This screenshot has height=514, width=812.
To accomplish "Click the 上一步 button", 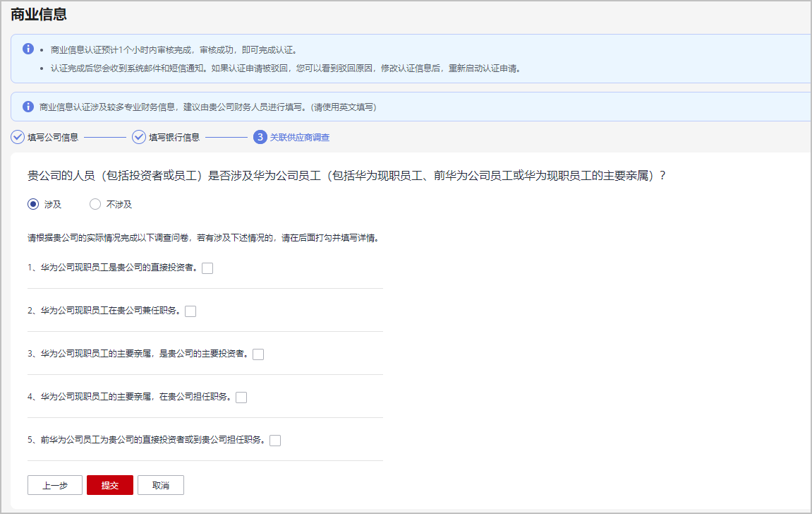I will [x=55, y=485].
